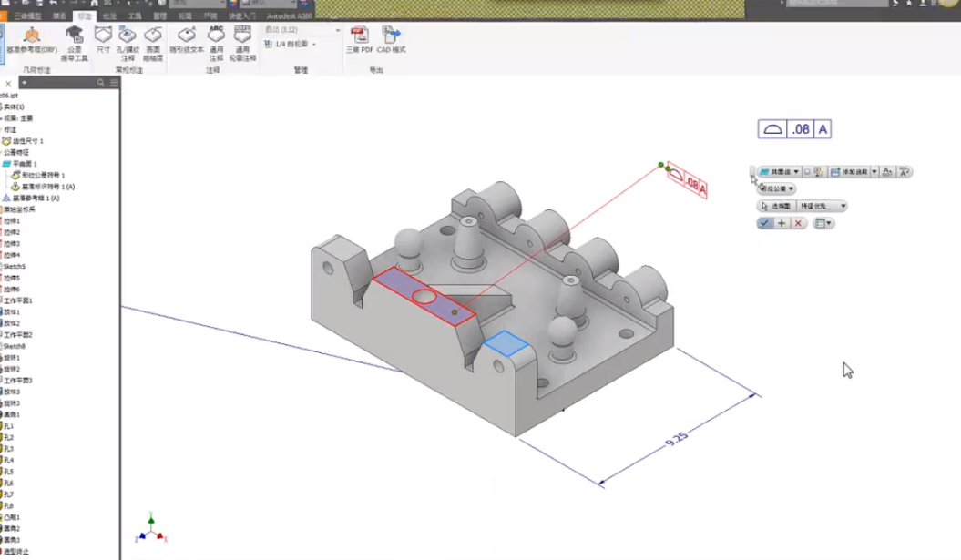This screenshot has width=961, height=560.
Task: Open the 检验 ribbon tab
Action: 109,15
